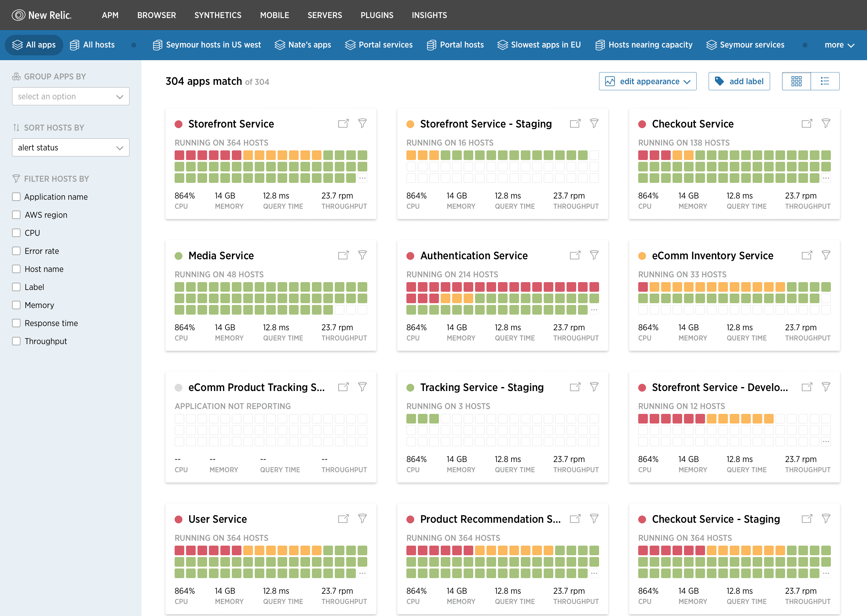Open the Group Apps By dropdown
The height and width of the screenshot is (616, 867).
point(71,96)
